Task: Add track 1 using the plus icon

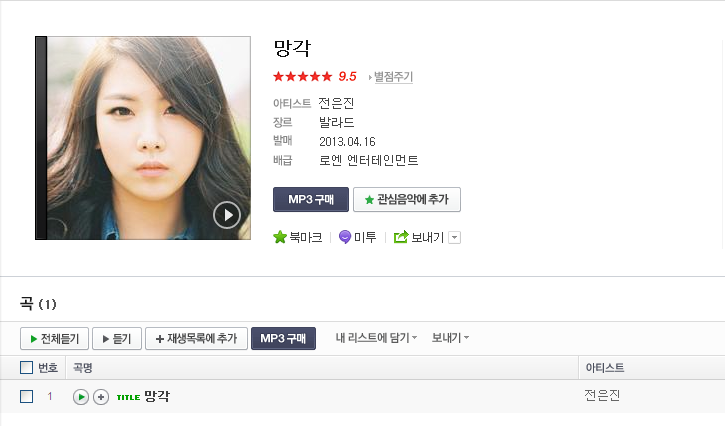Action: click(101, 397)
